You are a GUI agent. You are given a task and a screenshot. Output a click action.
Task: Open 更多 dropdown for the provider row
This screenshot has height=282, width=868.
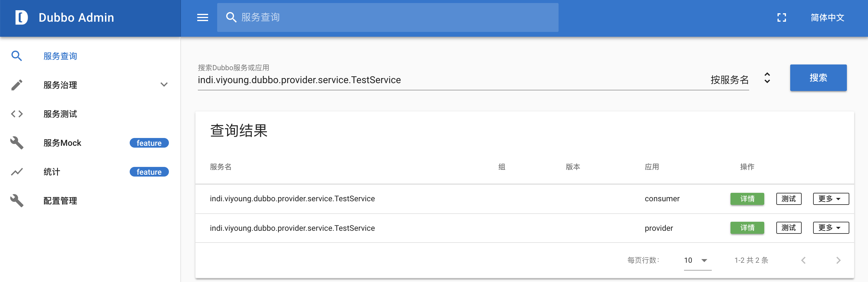coord(831,228)
